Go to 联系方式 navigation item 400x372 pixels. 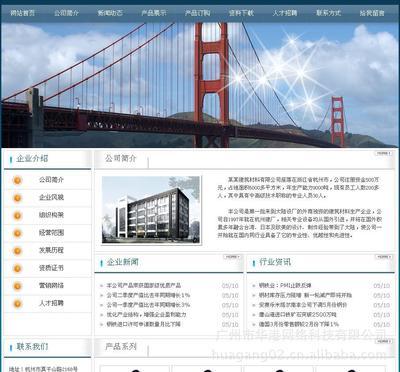pyautogui.click(x=328, y=13)
